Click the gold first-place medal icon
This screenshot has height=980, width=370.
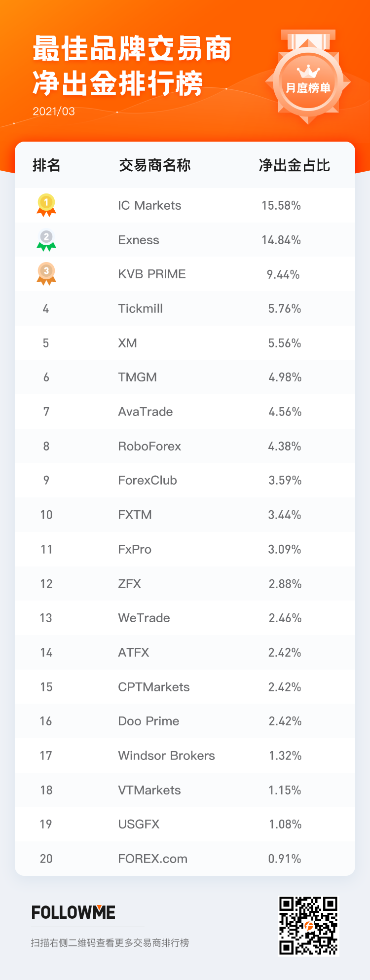click(x=46, y=205)
